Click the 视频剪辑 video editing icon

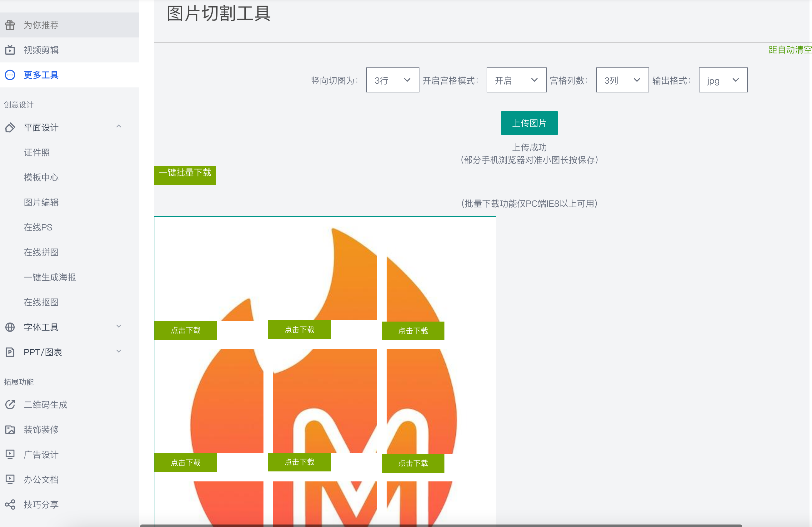click(10, 50)
